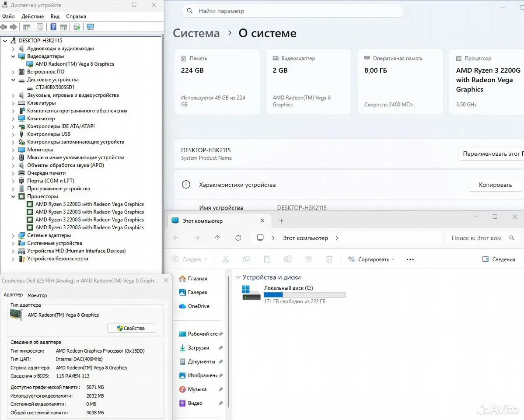Add a new Explorer tab with plus icon
Viewport: 524px width, 420px height.
pyautogui.click(x=281, y=220)
